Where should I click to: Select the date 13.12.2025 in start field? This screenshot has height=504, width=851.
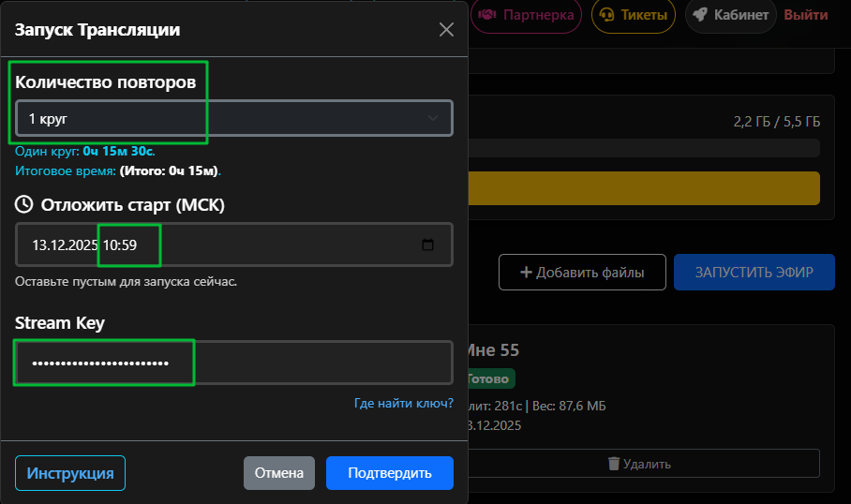66,245
